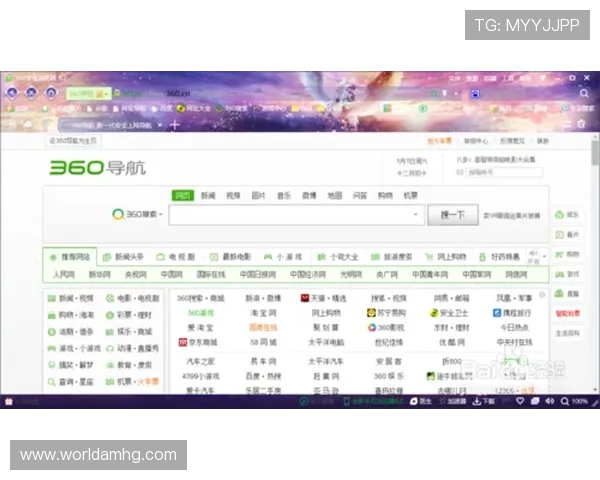
Task: Close the 360导航 browser tab
Action: click(x=160, y=125)
